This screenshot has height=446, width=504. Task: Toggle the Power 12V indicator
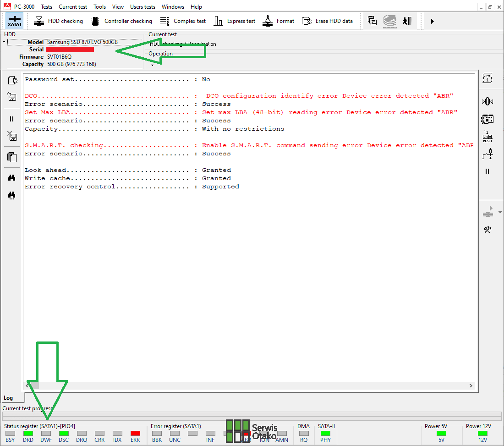(x=482, y=433)
